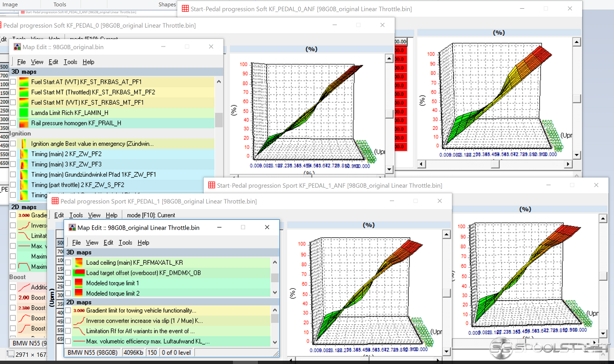Enable the Timing (main) 2 KF_ZW_PF2 checkbox
The height and width of the screenshot is (364, 614).
point(14,154)
